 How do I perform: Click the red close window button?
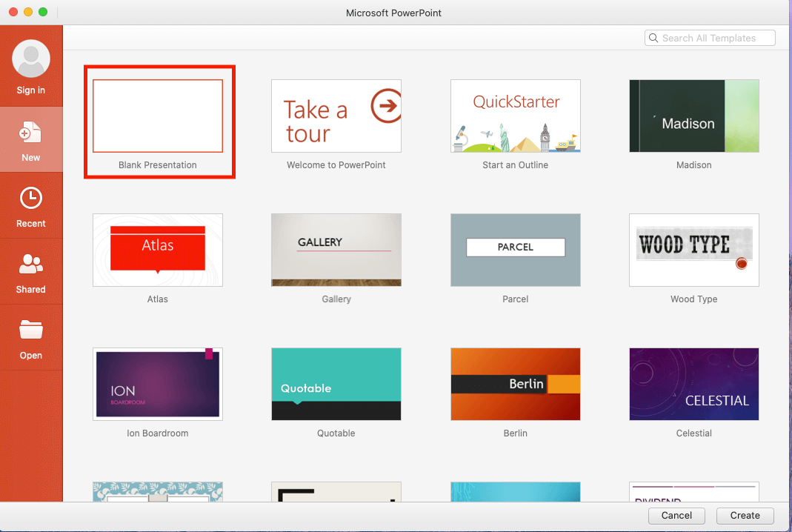(x=13, y=12)
